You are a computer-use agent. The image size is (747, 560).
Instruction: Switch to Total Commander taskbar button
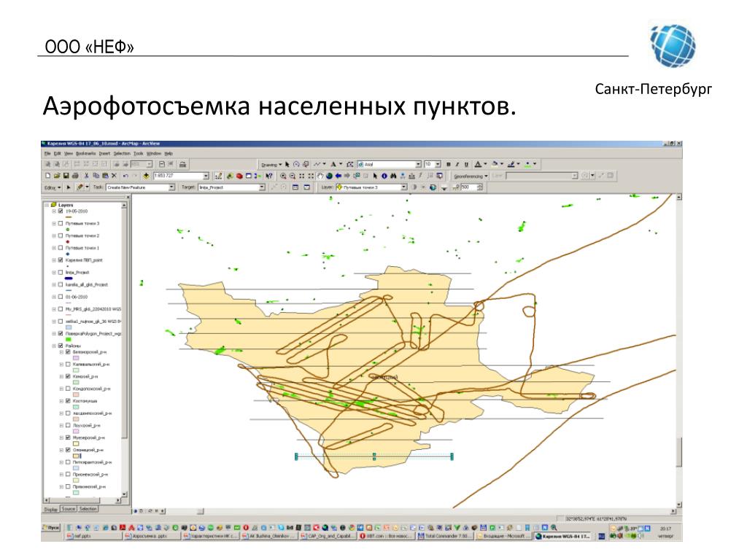446,536
